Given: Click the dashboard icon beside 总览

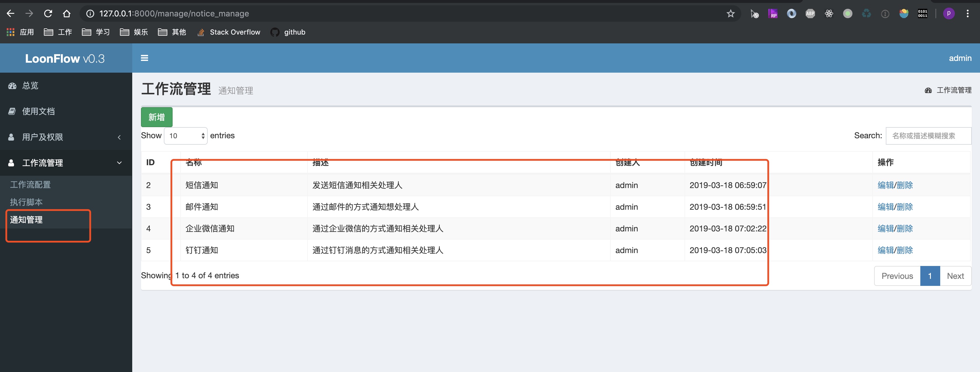Looking at the screenshot, I should [x=12, y=86].
